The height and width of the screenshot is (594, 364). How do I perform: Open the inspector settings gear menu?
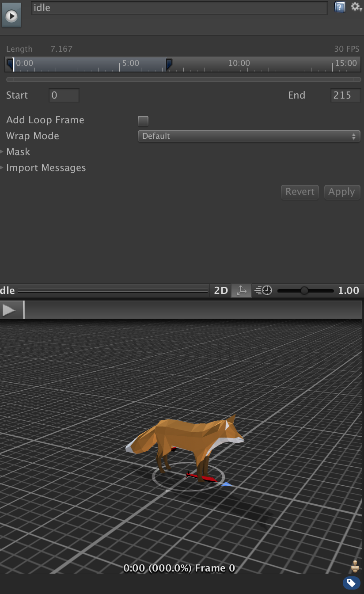(x=356, y=7)
